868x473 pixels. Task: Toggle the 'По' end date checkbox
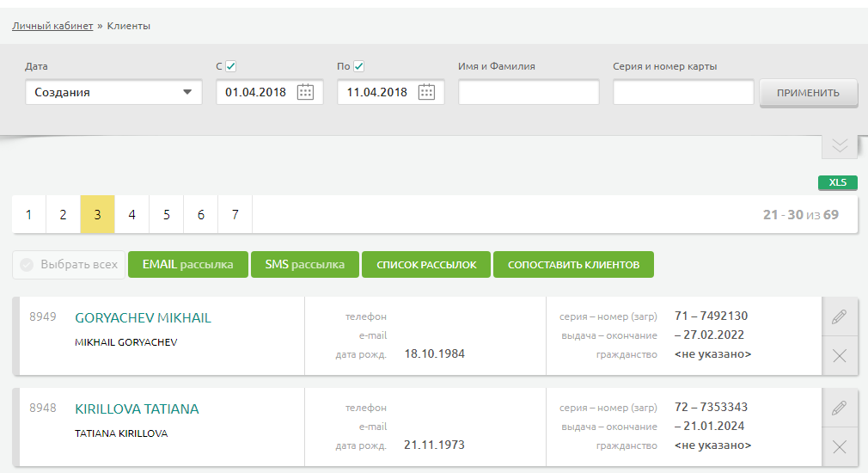pyautogui.click(x=359, y=67)
